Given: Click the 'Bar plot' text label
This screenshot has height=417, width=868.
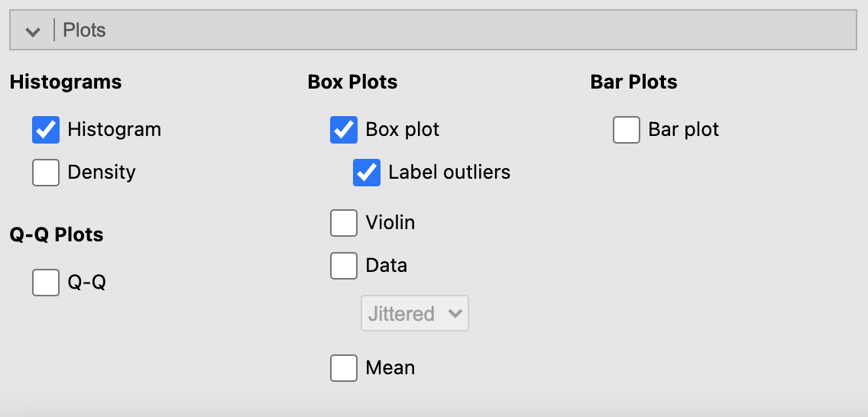Looking at the screenshot, I should pos(683,130).
